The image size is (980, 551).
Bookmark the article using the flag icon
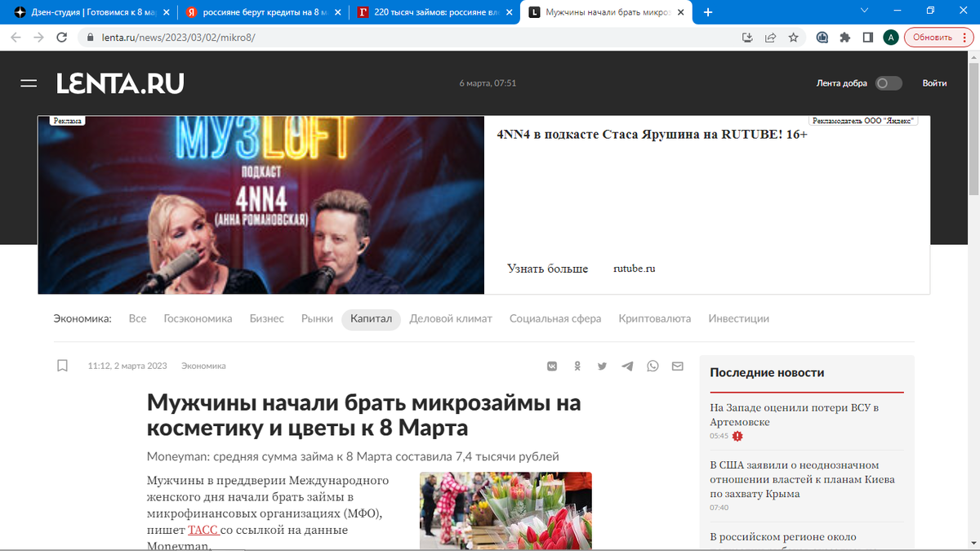tap(62, 366)
